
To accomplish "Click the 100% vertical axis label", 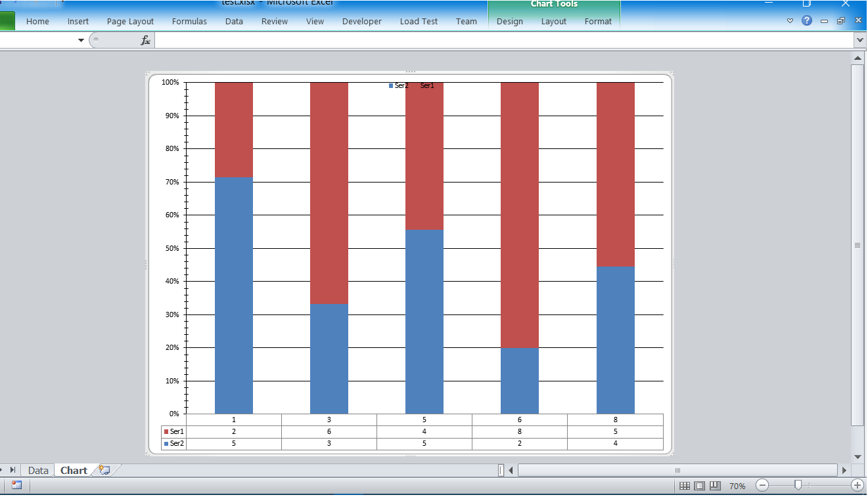I will coord(171,82).
